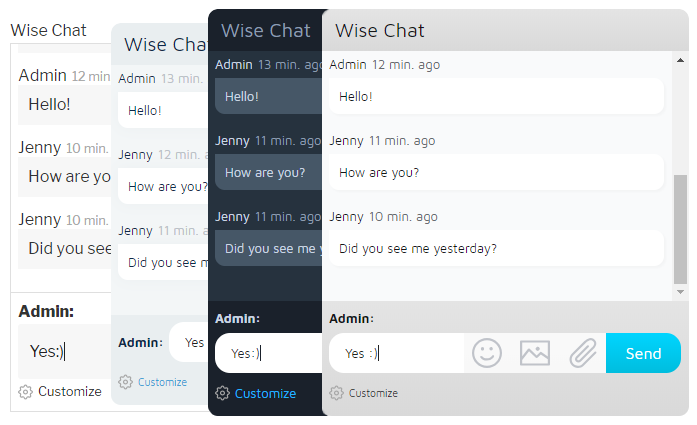Screen dimensions: 697x425
Task: Click gear icon in dark theme chat
Action: click(223, 393)
